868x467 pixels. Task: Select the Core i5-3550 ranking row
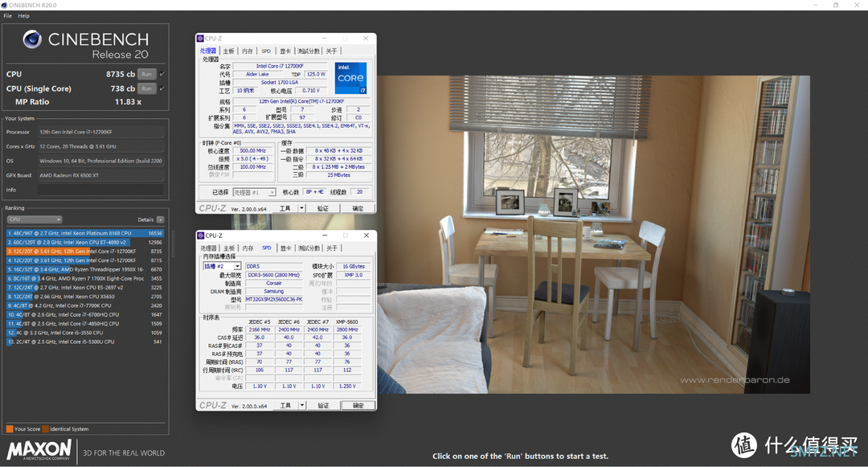[85, 333]
